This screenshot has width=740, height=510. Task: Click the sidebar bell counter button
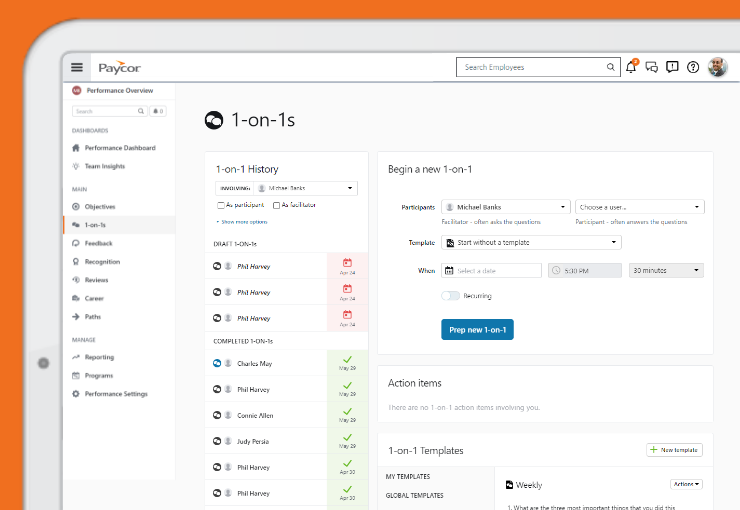(x=158, y=111)
